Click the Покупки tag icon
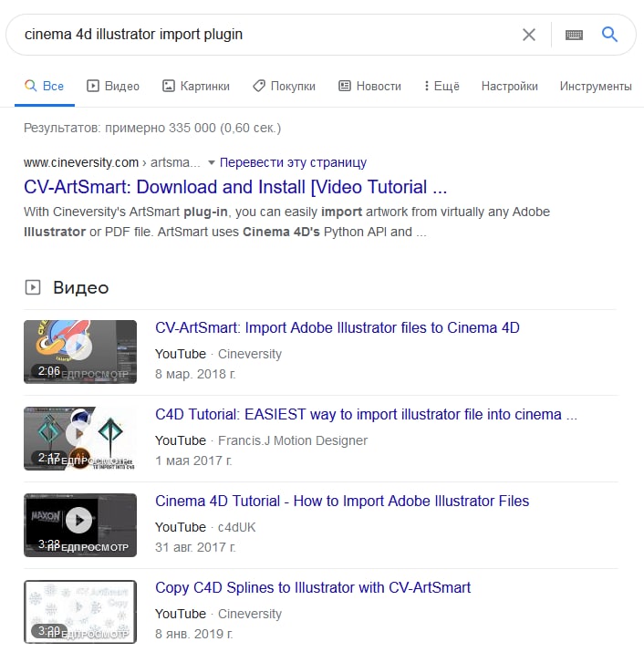This screenshot has width=644, height=652. click(259, 86)
